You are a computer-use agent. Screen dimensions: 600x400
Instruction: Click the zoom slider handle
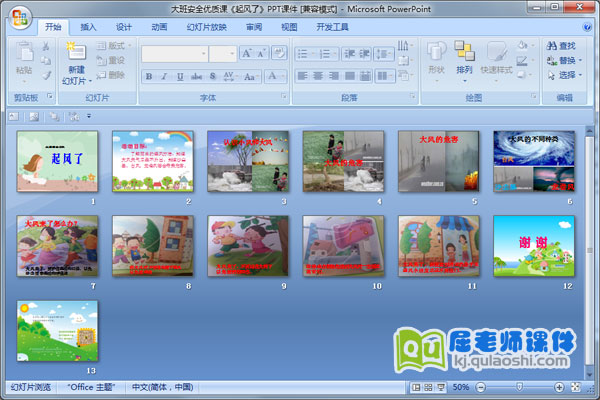(518, 386)
